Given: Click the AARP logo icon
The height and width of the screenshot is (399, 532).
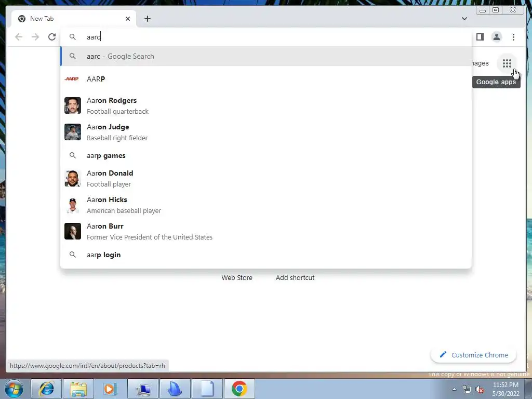Looking at the screenshot, I should click(x=72, y=79).
